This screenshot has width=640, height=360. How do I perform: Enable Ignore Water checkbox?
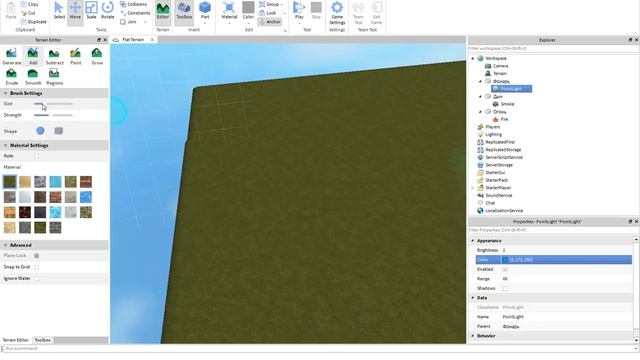click(37, 278)
